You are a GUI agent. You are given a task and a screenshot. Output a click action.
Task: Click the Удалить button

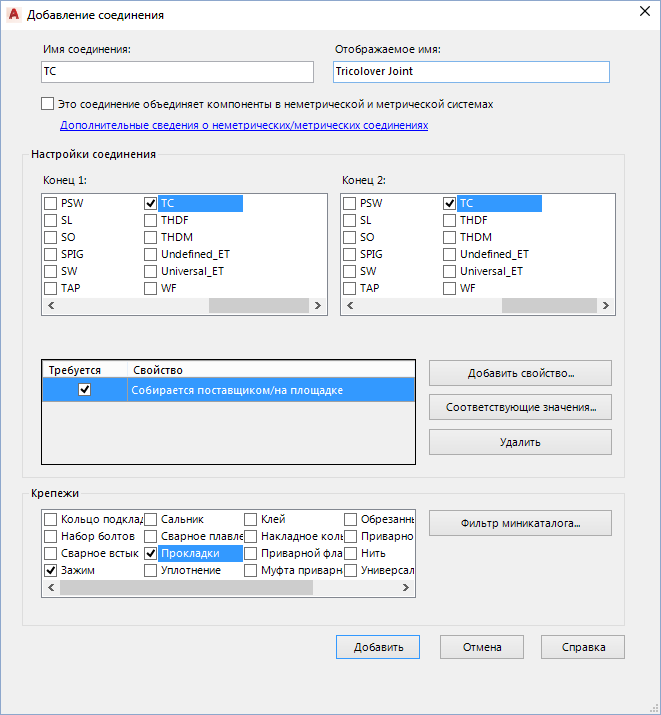520,442
